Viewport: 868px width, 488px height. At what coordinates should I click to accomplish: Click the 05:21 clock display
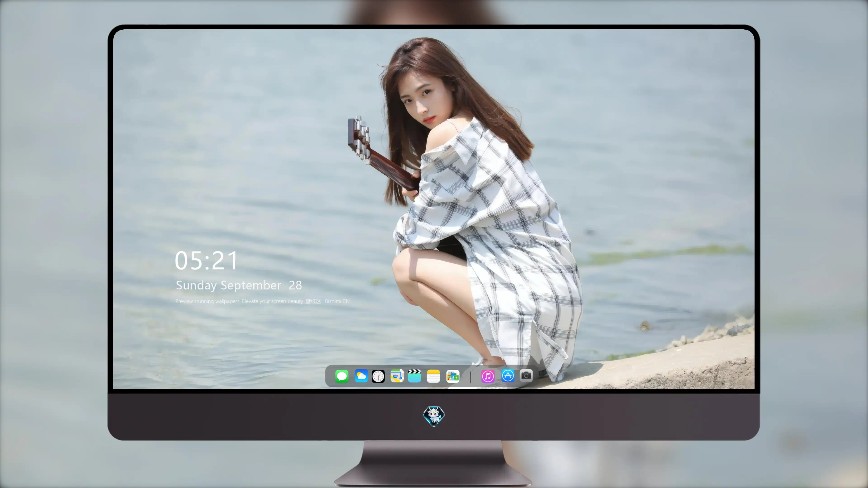206,261
